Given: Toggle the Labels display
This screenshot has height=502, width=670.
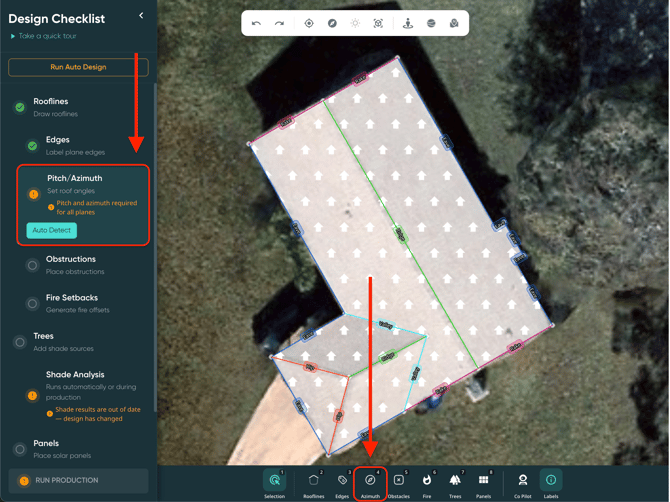Looking at the screenshot, I should [x=551, y=484].
